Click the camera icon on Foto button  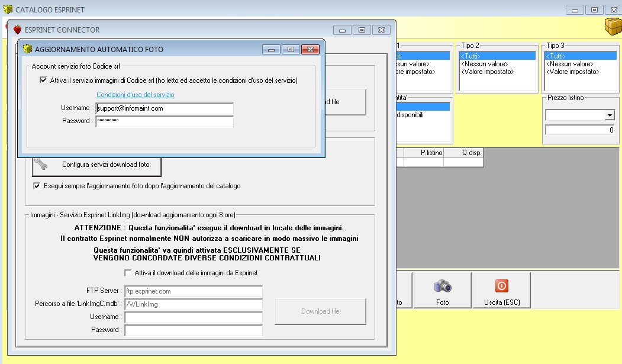(442, 286)
